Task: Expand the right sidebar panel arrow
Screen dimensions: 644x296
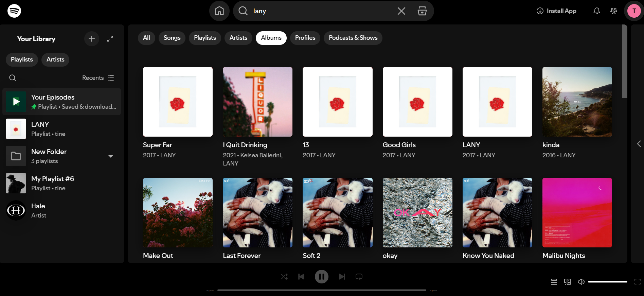Action: pyautogui.click(x=639, y=144)
